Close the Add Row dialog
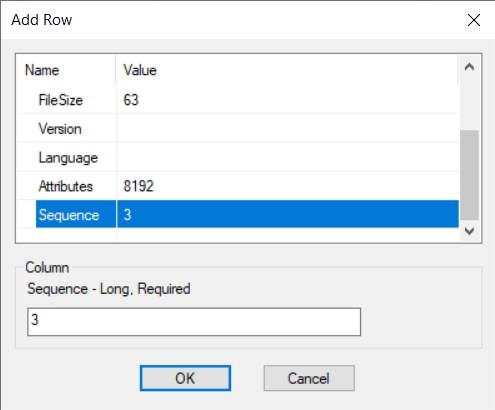This screenshot has width=495, height=410. point(474,20)
